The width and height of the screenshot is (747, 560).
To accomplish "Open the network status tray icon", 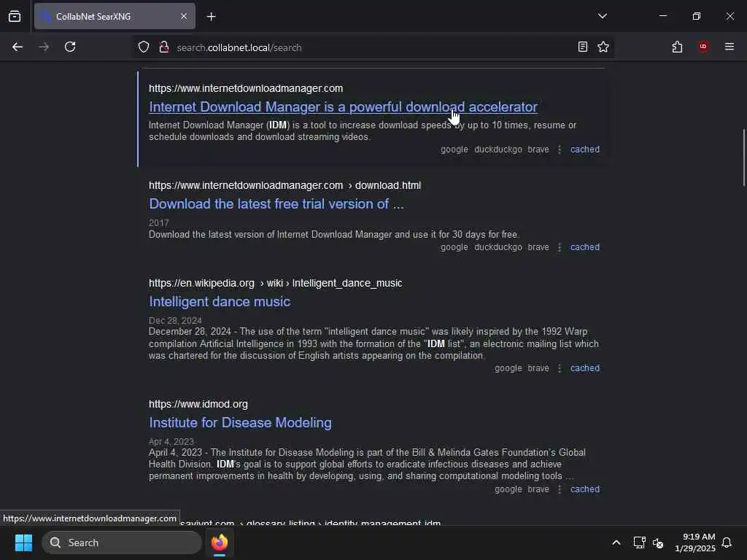I will click(639, 542).
